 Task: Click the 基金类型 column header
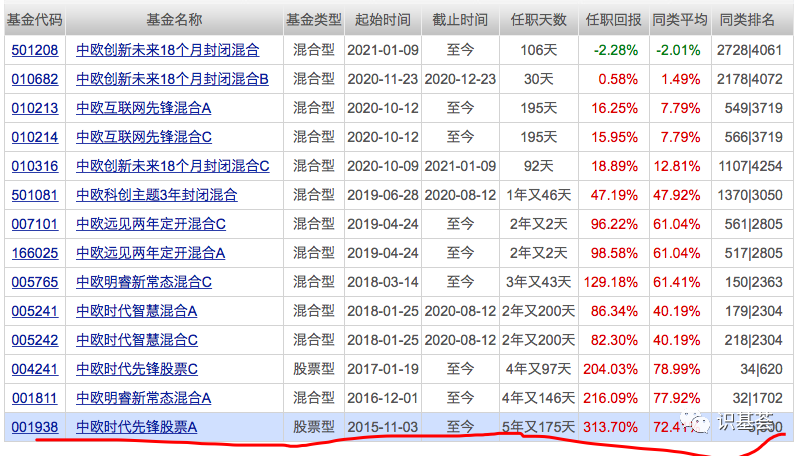coord(314,20)
